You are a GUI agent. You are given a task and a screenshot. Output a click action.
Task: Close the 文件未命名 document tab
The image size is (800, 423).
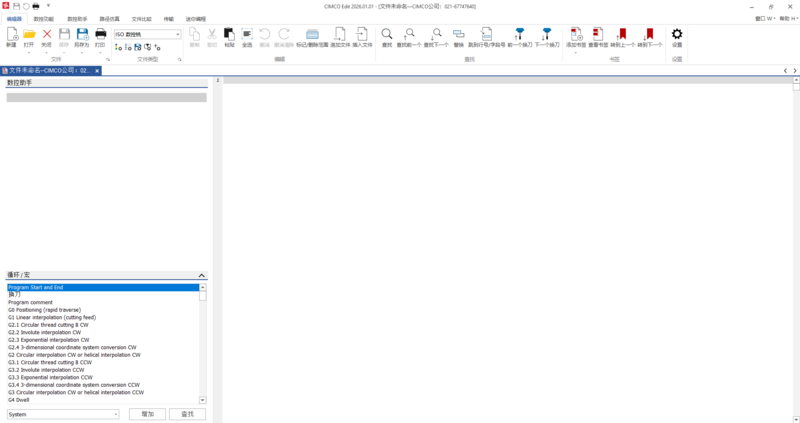pos(97,71)
